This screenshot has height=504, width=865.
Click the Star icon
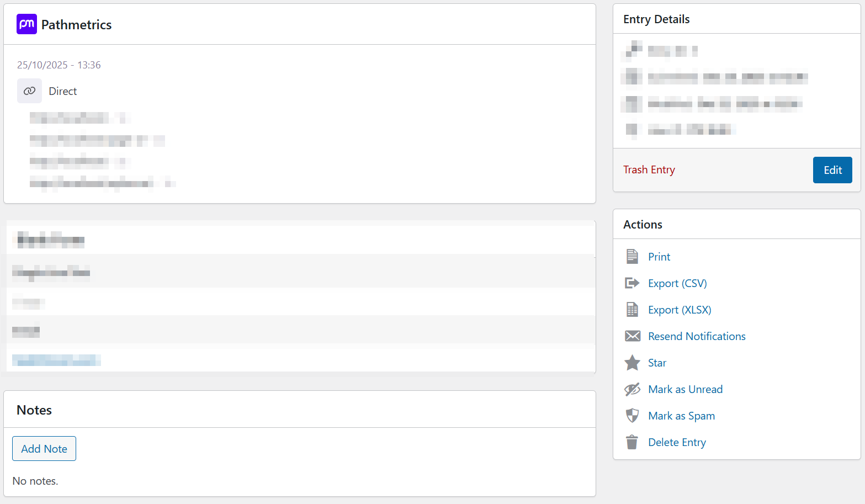tap(632, 363)
